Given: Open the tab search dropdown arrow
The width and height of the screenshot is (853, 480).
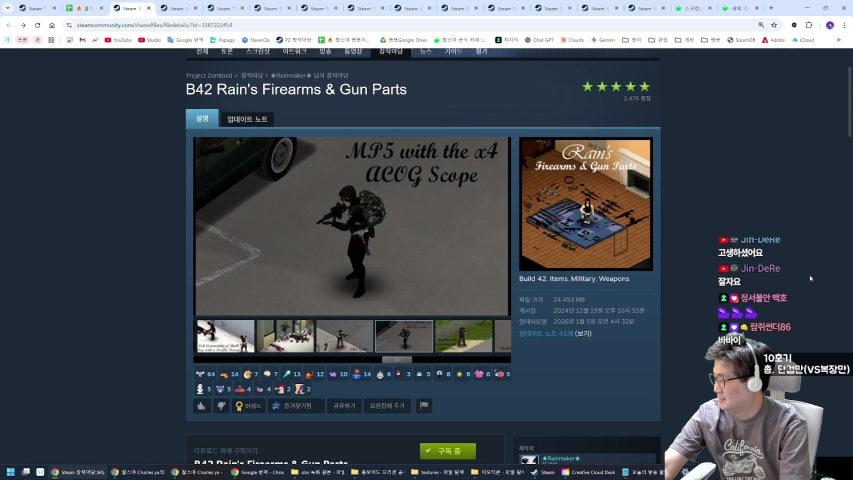Looking at the screenshot, I should (8, 8).
